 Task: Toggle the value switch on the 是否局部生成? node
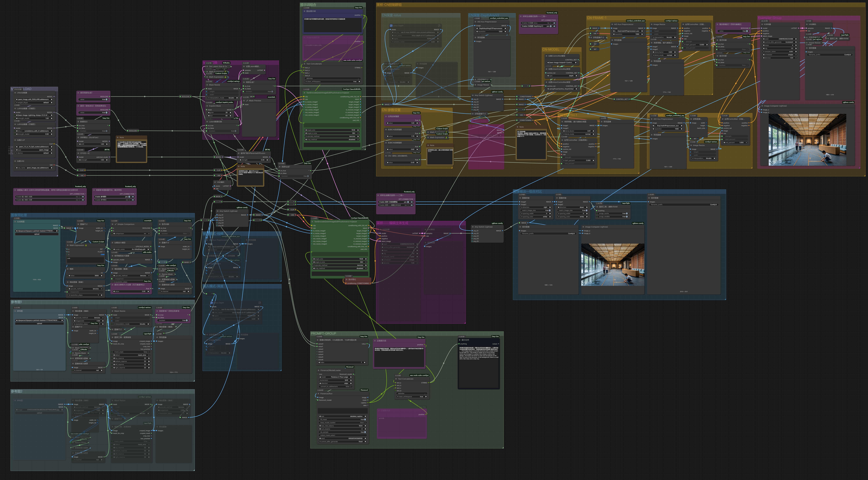coord(107,99)
